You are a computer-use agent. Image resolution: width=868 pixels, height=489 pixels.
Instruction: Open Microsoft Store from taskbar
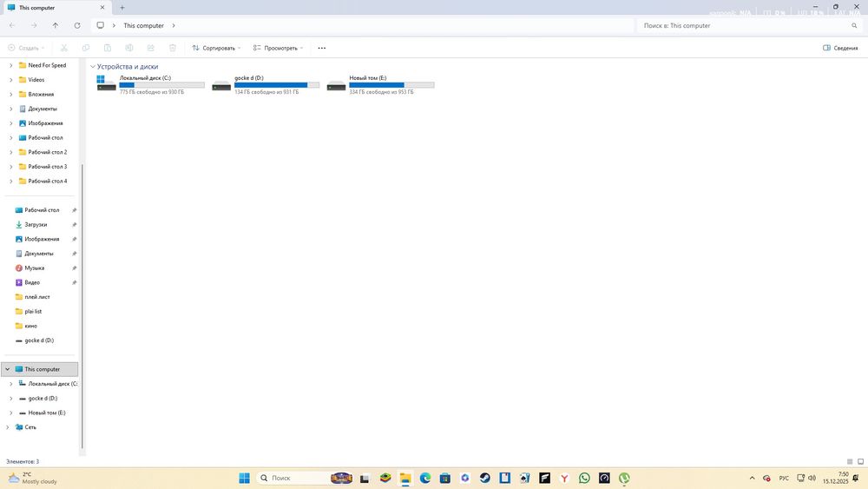(445, 478)
